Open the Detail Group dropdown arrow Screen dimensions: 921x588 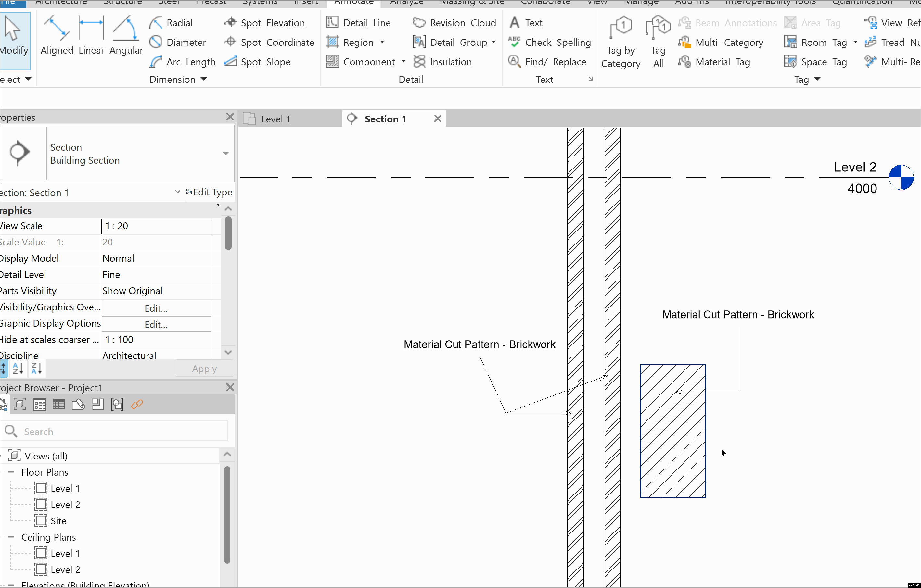coord(494,42)
